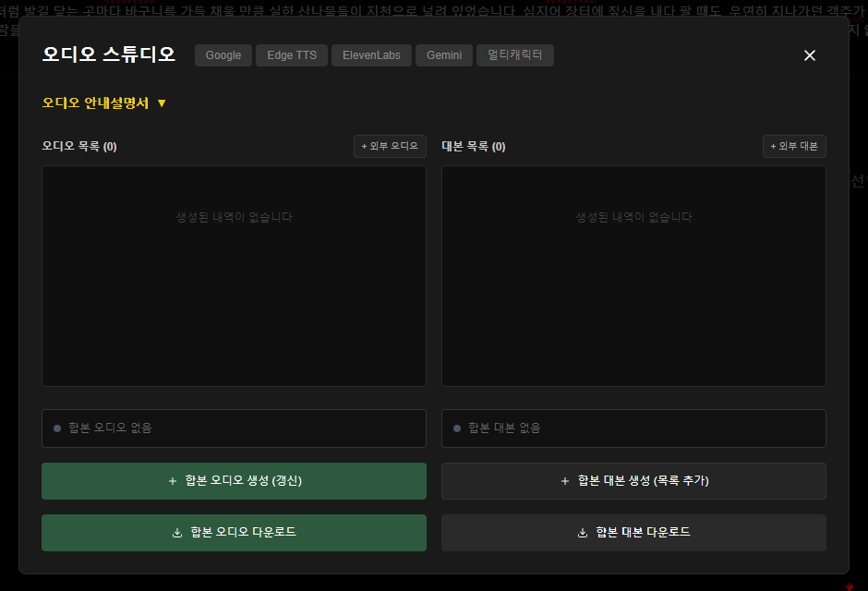The image size is (868, 591).
Task: Click the plus icon on 합본 대본 생성 button
Action: 562,480
